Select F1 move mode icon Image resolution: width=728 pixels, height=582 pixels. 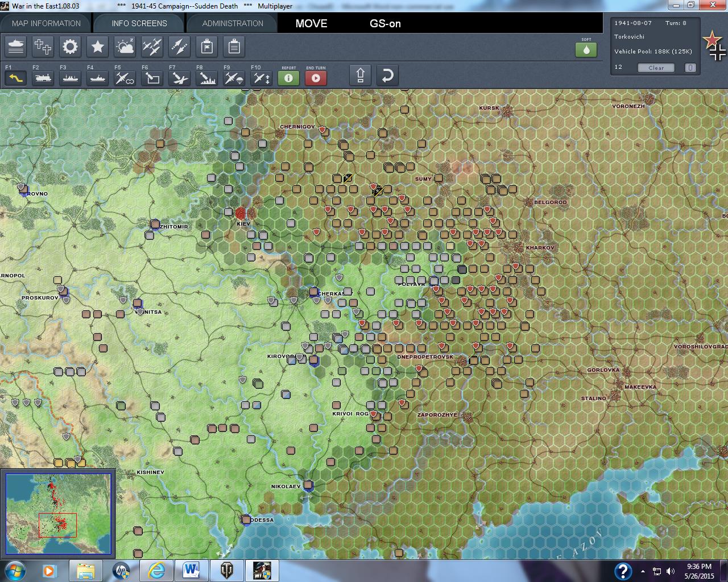[16, 78]
